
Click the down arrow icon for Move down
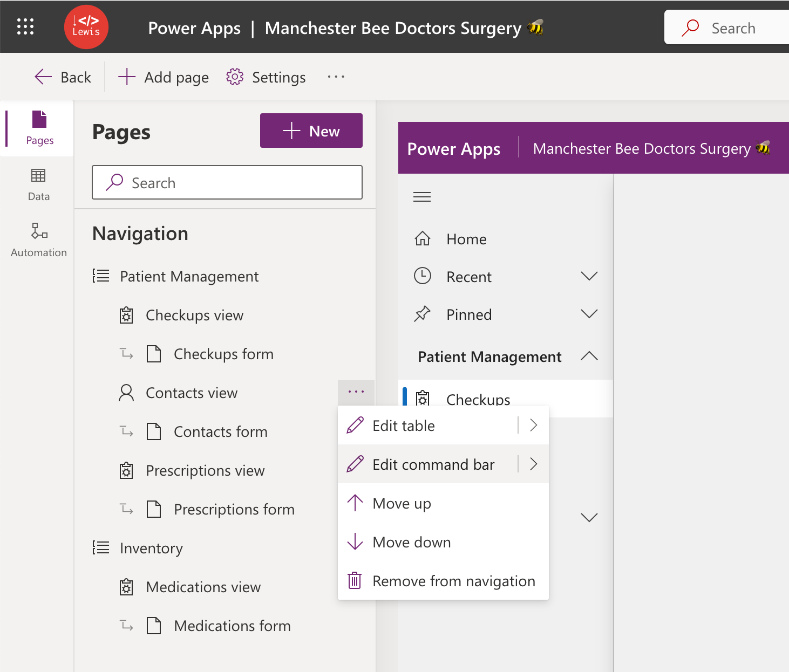pyautogui.click(x=355, y=541)
